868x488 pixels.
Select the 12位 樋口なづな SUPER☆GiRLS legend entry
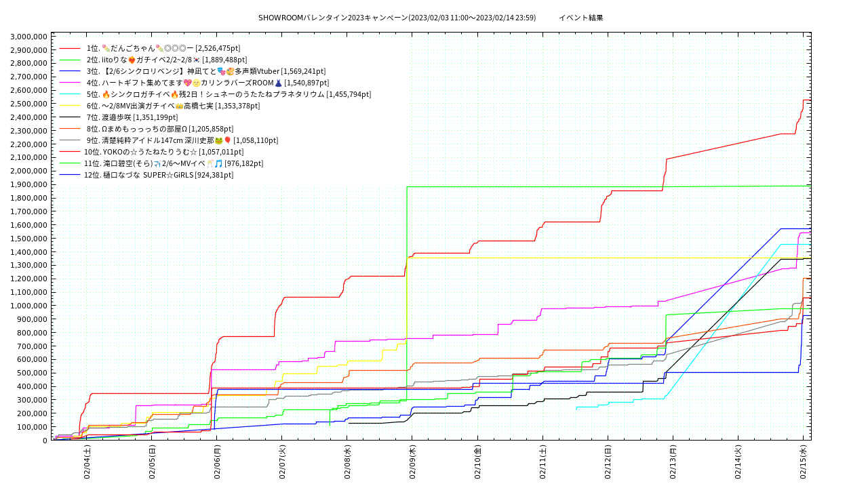pos(159,175)
